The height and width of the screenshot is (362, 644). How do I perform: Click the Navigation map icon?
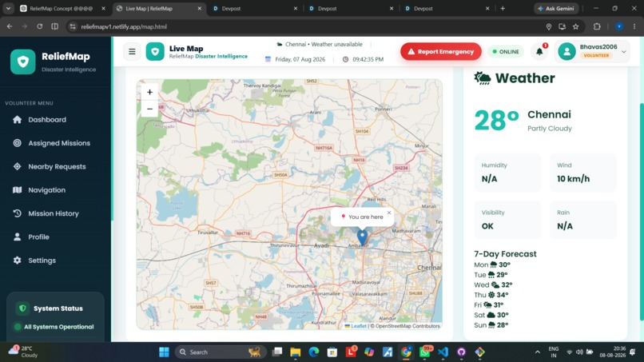[x=18, y=190]
